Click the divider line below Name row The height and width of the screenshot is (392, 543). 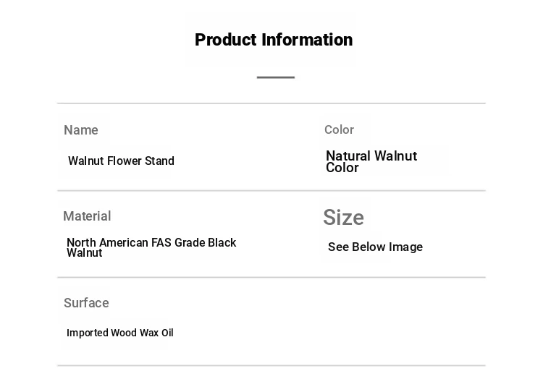click(271, 190)
